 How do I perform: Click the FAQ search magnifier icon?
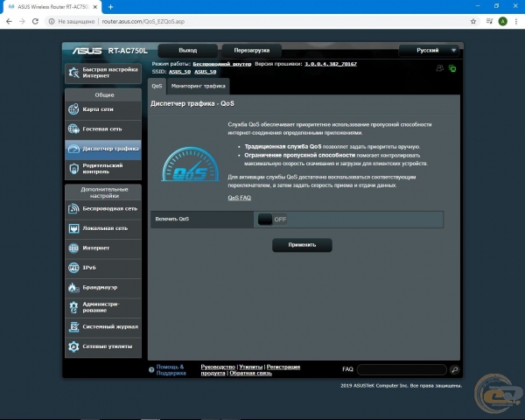click(x=454, y=369)
